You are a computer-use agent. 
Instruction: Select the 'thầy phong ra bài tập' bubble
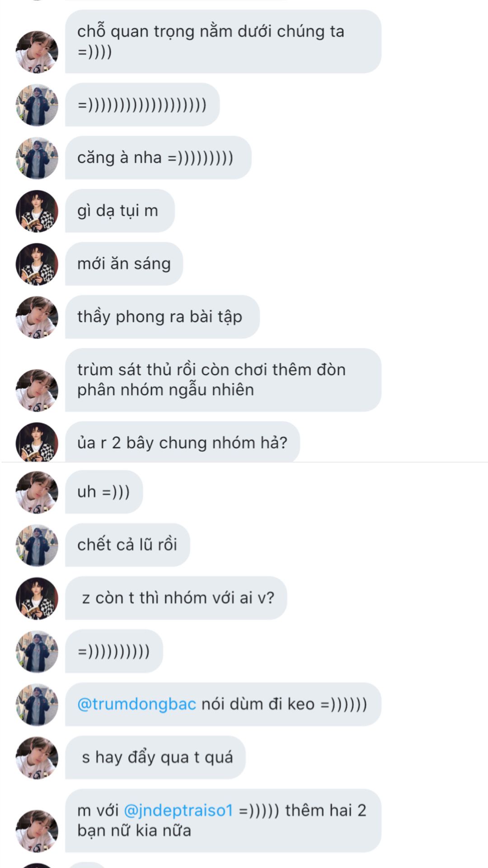[x=162, y=317]
